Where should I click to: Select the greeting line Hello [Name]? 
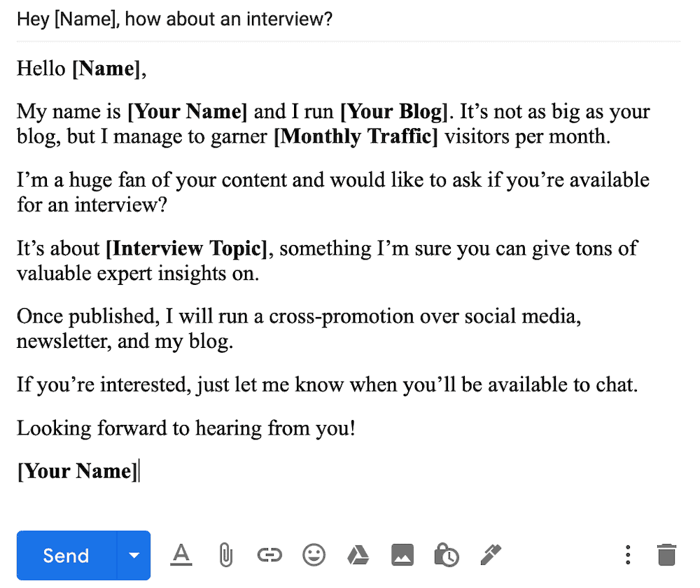pos(82,68)
